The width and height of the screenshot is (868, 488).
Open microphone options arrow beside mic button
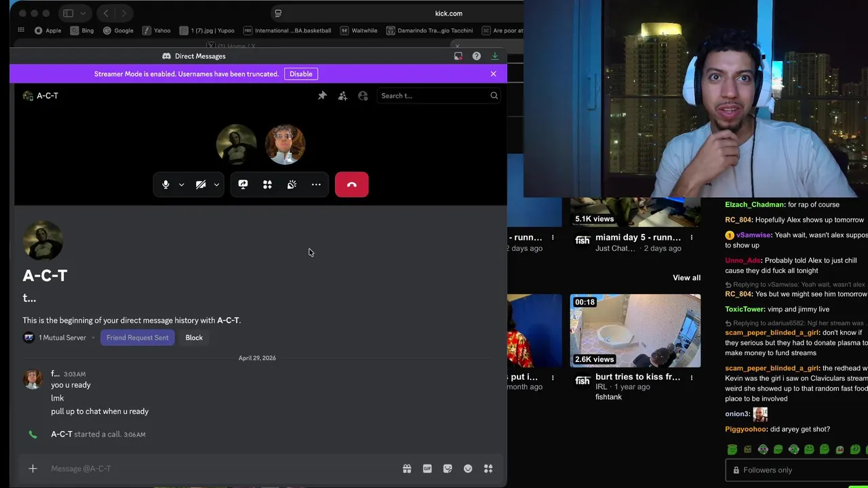coord(181,184)
